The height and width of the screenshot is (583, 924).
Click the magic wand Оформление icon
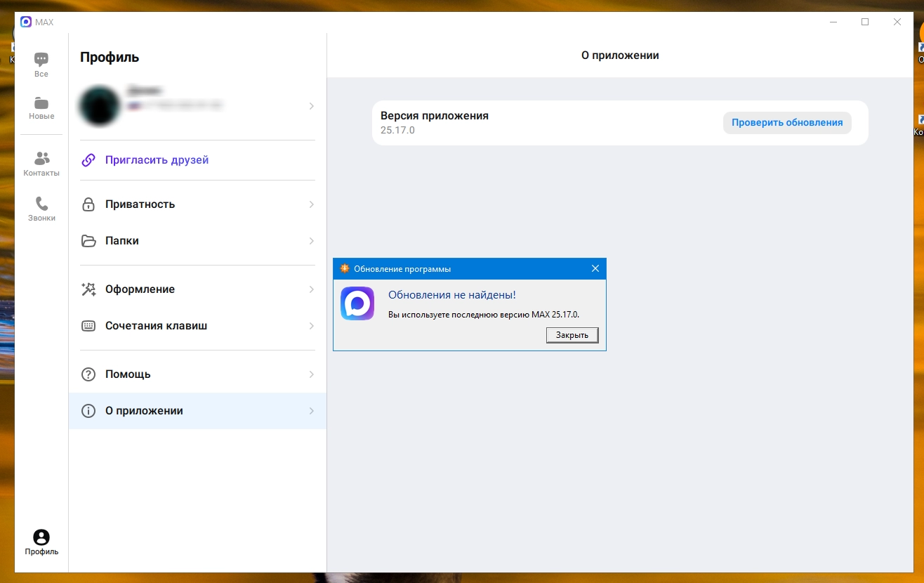(88, 289)
